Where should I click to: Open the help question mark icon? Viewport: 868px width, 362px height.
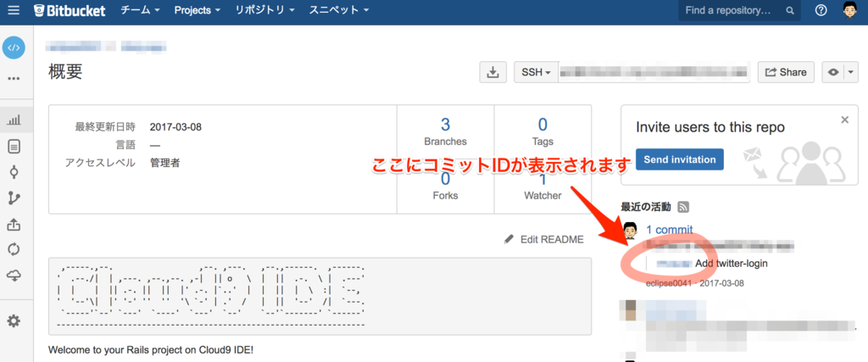[821, 10]
